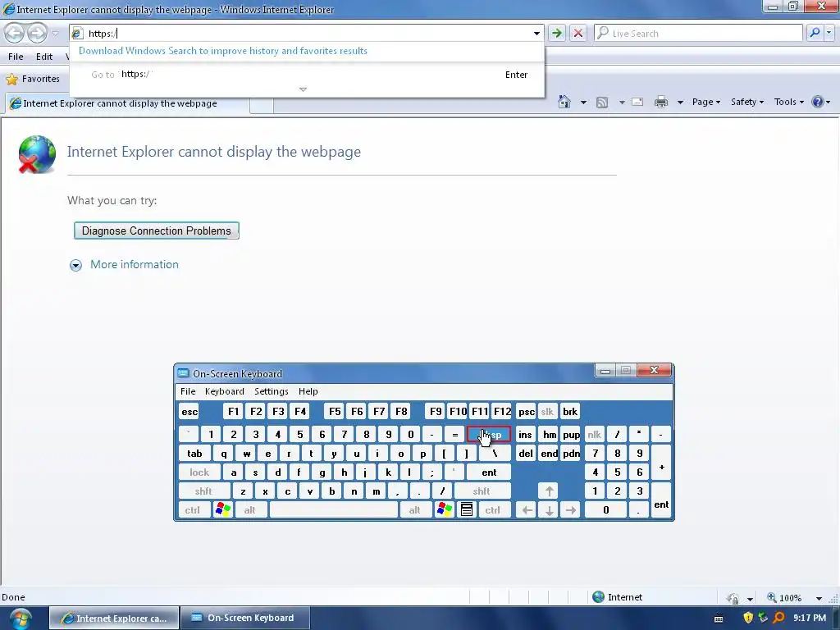The image size is (840, 630).
Task: Open the Tools menu
Action: click(x=788, y=102)
